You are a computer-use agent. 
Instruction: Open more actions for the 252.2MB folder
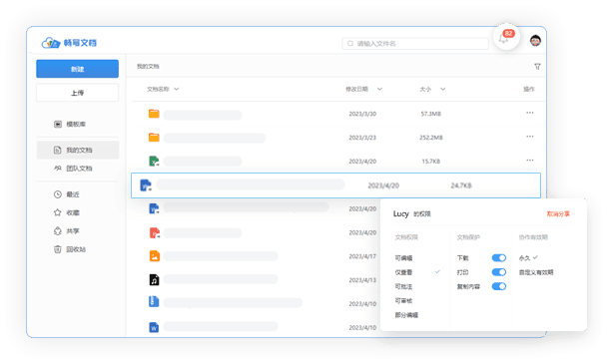pyautogui.click(x=529, y=137)
